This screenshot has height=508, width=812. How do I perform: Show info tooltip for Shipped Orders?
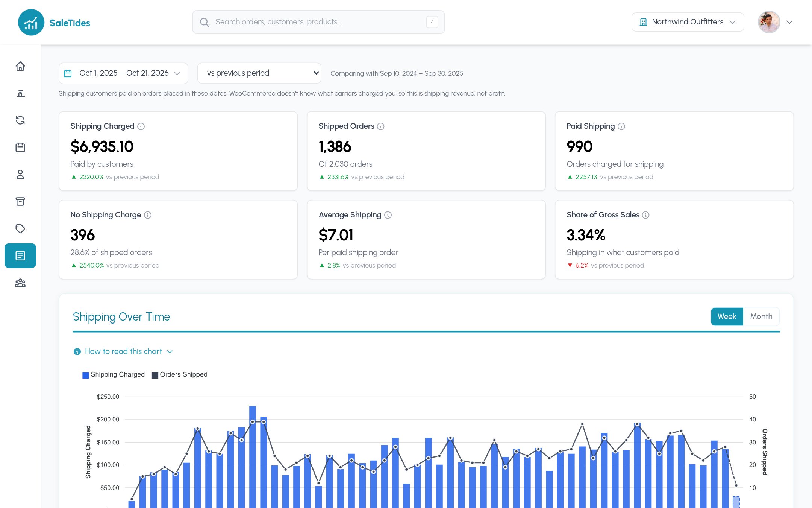381,126
